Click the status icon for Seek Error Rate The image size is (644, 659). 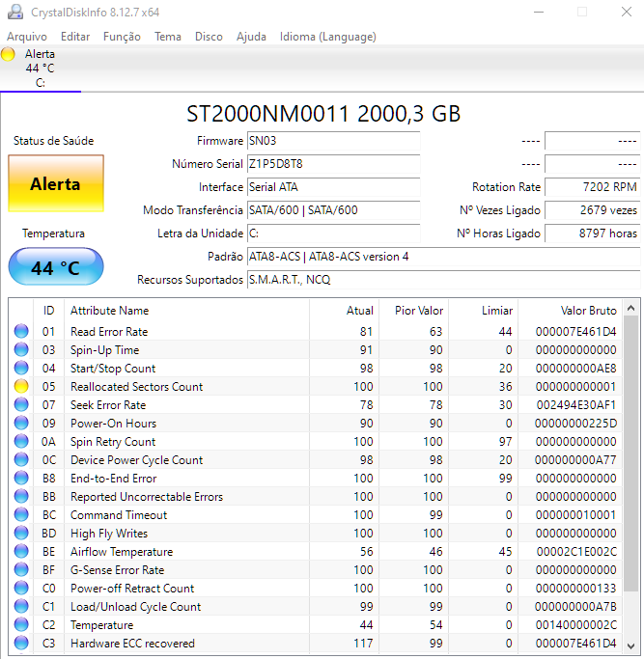click(21, 404)
